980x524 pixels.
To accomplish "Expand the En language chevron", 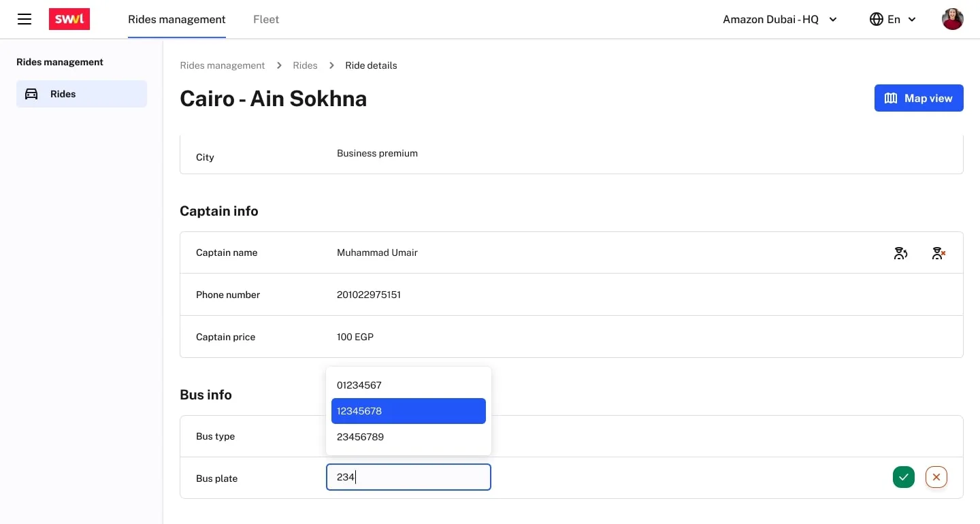I will click(x=912, y=19).
